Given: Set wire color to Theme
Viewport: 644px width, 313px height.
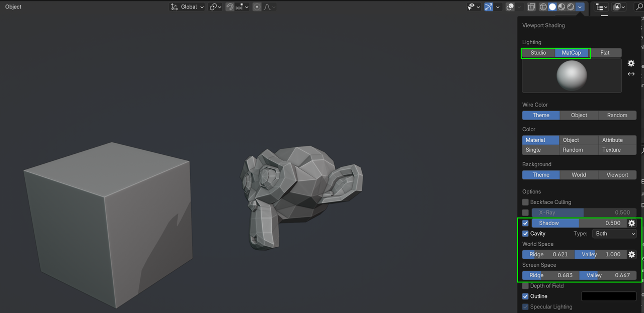Looking at the screenshot, I should [x=541, y=115].
